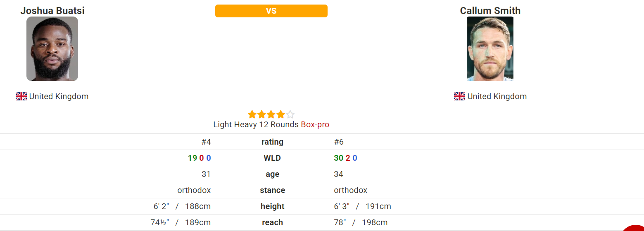644x231 pixels.
Task: Click Smith's red 2 losses number
Action: 348,158
